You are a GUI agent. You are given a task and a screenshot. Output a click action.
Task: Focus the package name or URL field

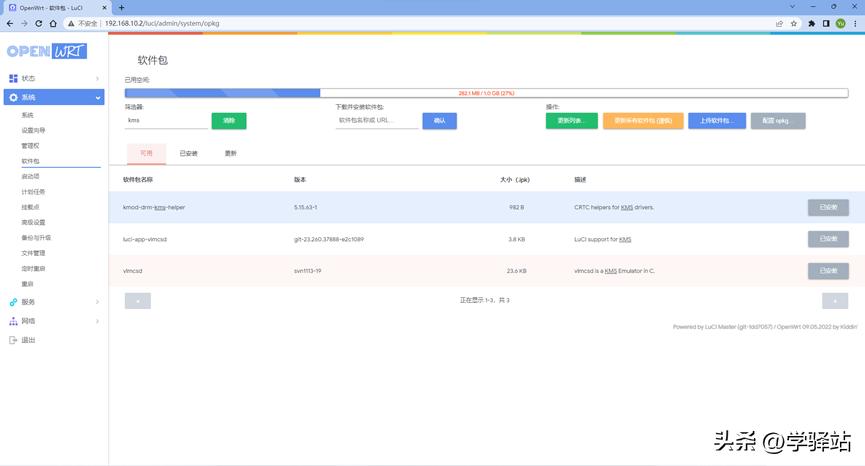tap(377, 120)
